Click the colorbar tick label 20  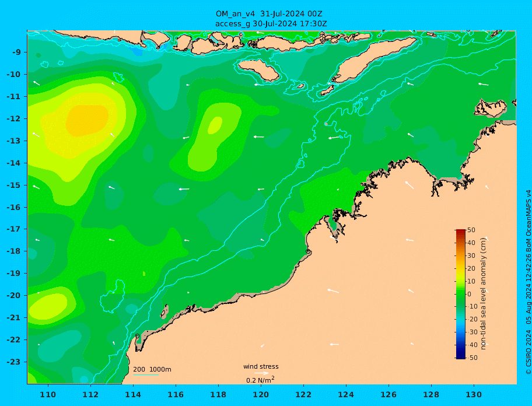[471, 269]
